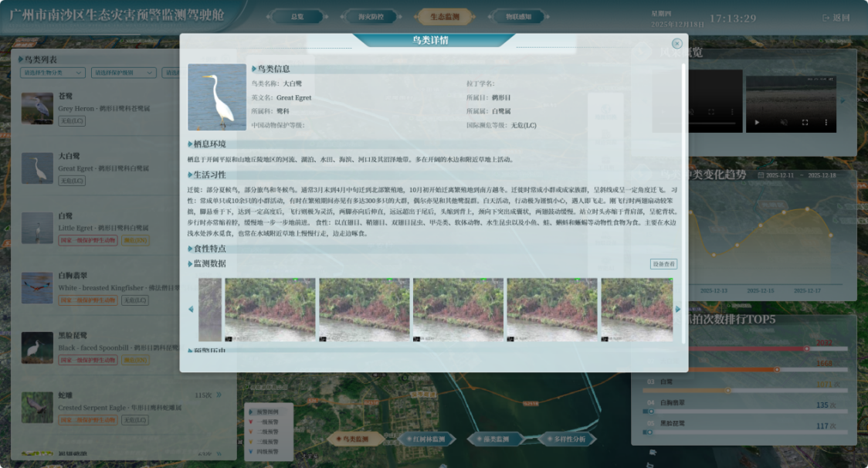The width and height of the screenshot is (868, 468).
Task: Open the 物联感知 top tab
Action: 519,17
